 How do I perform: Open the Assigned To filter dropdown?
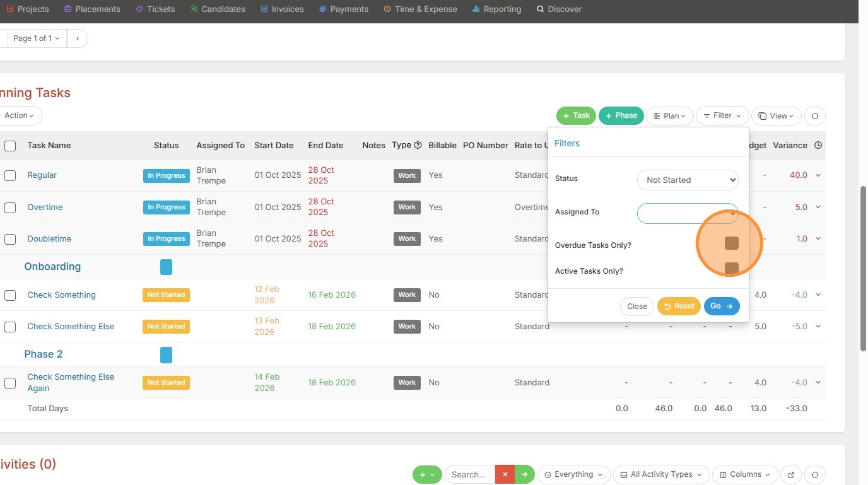[688, 213]
